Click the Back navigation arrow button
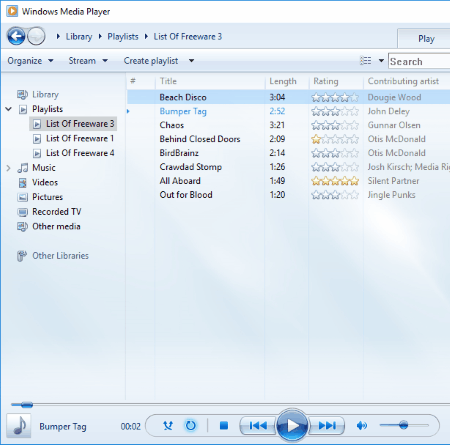Image resolution: width=450 pixels, height=445 pixels. point(16,36)
